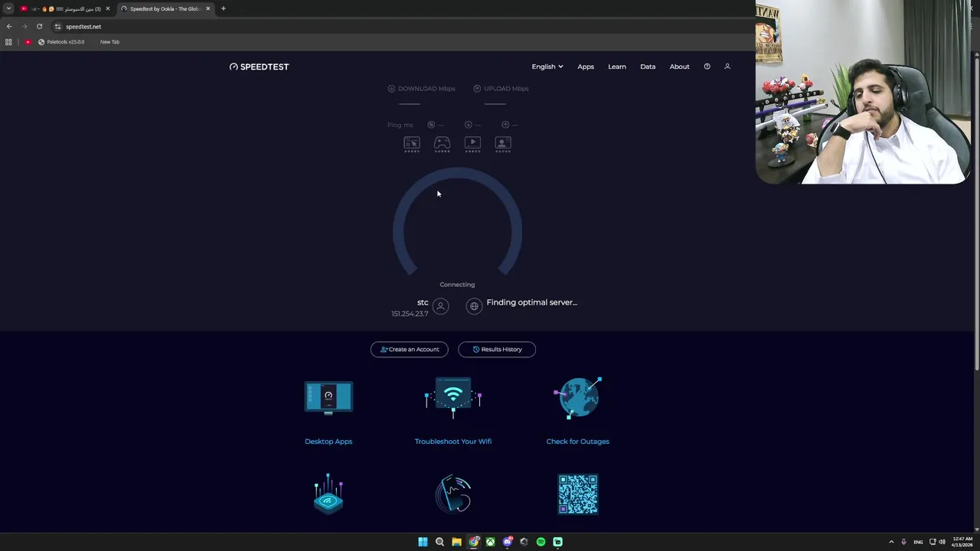The width and height of the screenshot is (980, 551).
Task: Click the IP address 151.254.23.7
Action: (x=410, y=314)
